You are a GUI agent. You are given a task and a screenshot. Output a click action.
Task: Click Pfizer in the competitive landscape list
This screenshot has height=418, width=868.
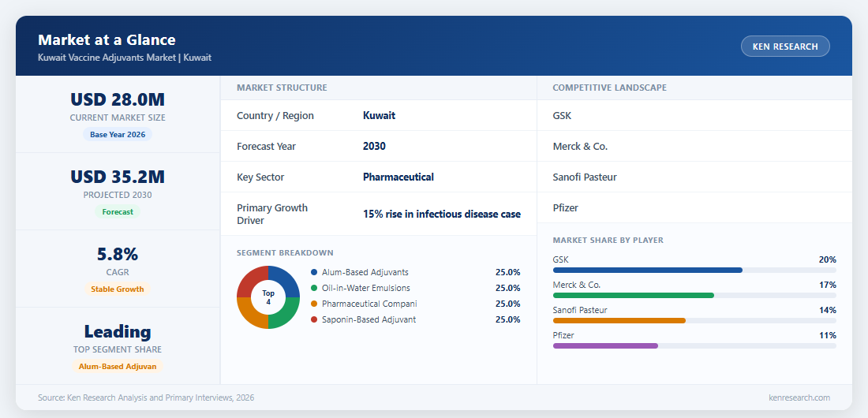tap(565, 207)
